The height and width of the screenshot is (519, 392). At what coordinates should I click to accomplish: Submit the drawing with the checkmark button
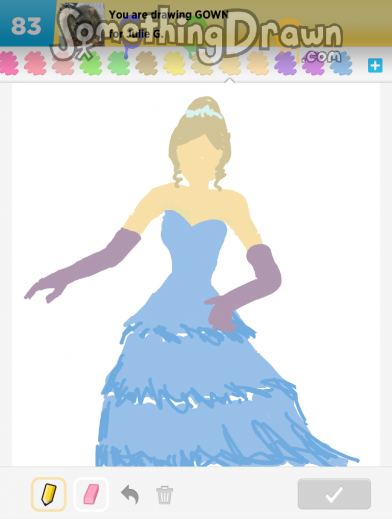334,494
